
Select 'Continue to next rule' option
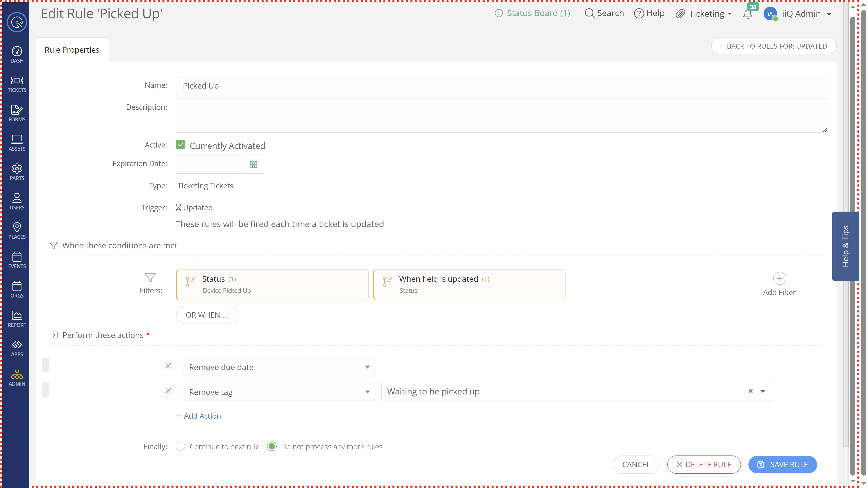pos(180,446)
